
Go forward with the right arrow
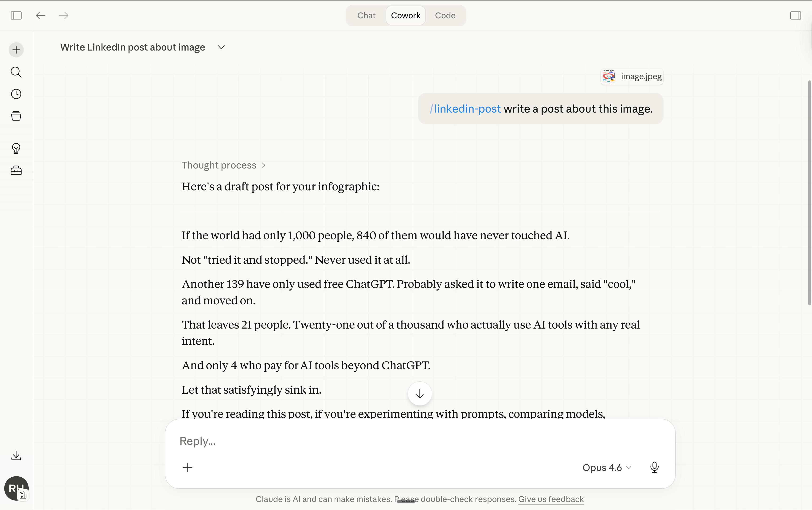[64, 16]
